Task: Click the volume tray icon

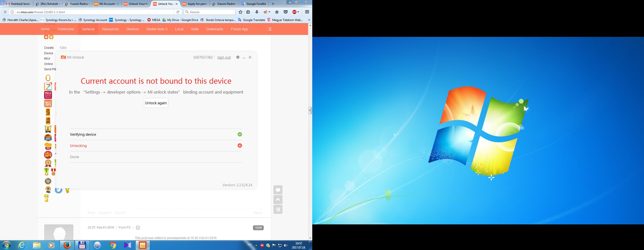Action: [x=285, y=245]
